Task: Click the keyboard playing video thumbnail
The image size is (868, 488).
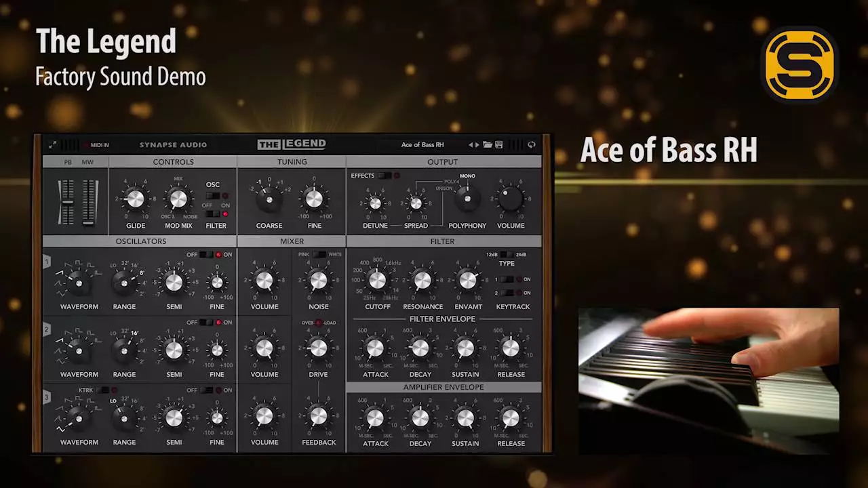Action: click(x=709, y=381)
